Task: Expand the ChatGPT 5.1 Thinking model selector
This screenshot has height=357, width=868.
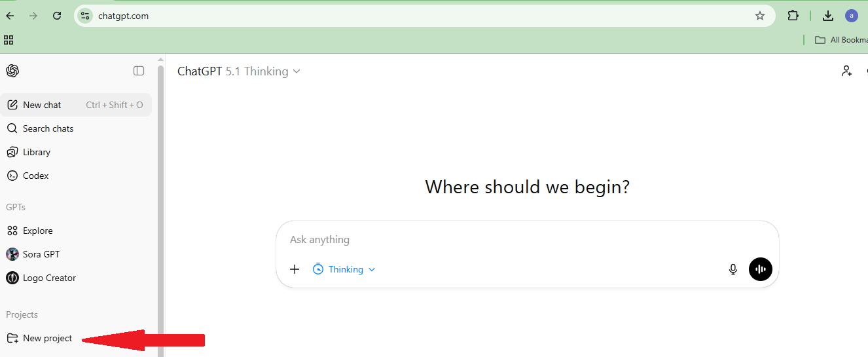Action: point(239,71)
